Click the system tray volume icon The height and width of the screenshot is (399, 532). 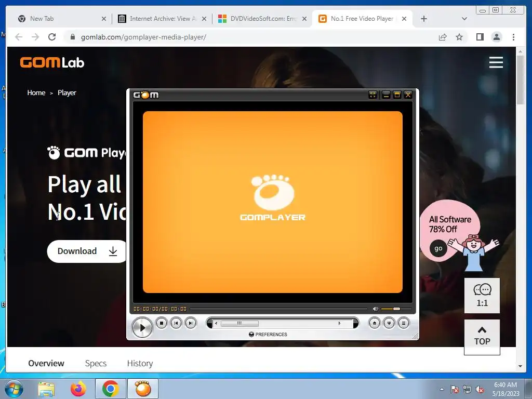(x=480, y=390)
